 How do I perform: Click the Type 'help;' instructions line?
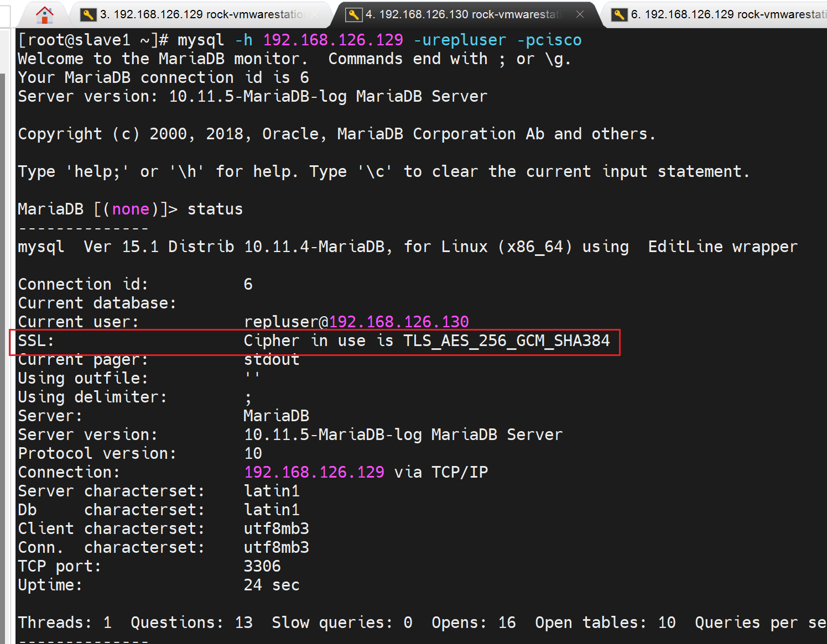tap(384, 171)
